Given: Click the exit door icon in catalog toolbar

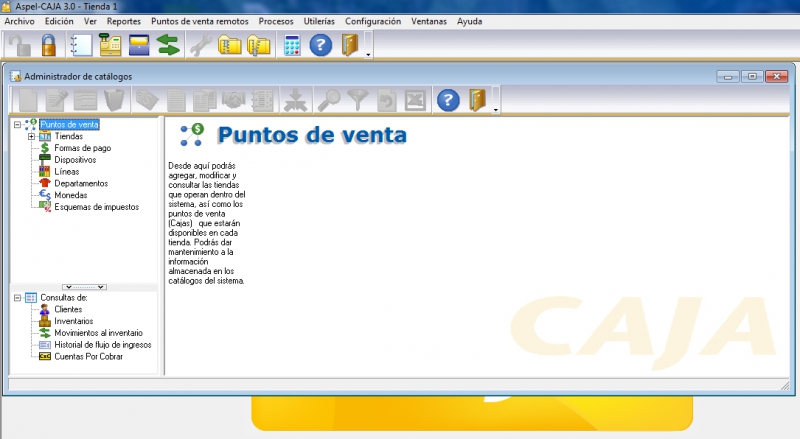Looking at the screenshot, I should (477, 100).
